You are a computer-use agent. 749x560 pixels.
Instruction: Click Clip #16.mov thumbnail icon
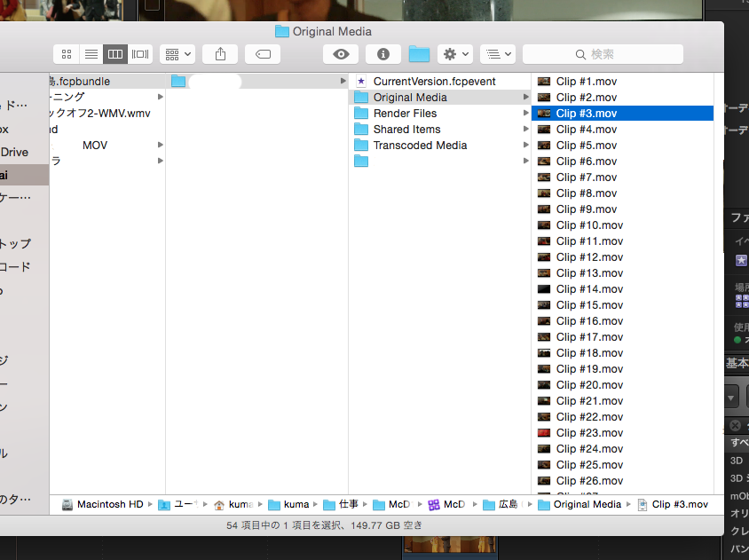pyautogui.click(x=544, y=321)
